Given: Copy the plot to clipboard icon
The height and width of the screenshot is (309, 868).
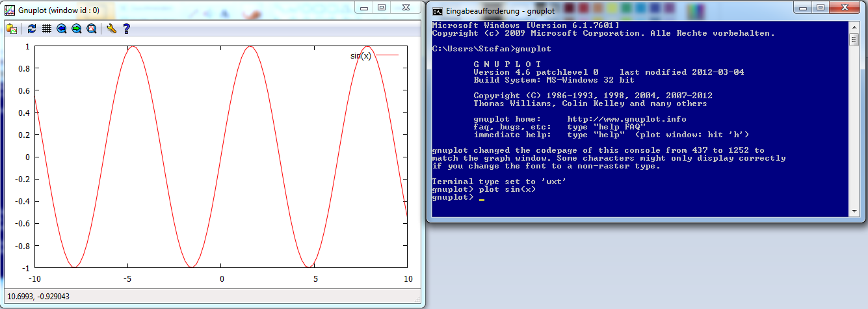Looking at the screenshot, I should pyautogui.click(x=12, y=29).
